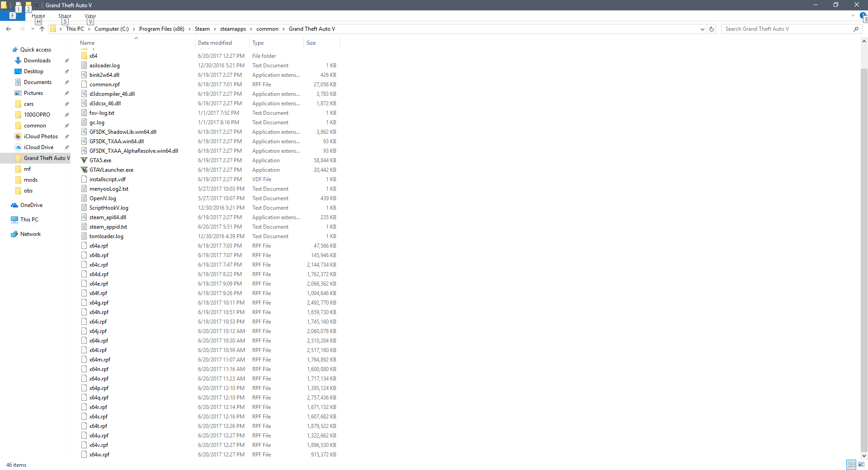Select the GTAVLauncher.exe icon
The height and width of the screenshot is (470, 868).
point(84,170)
